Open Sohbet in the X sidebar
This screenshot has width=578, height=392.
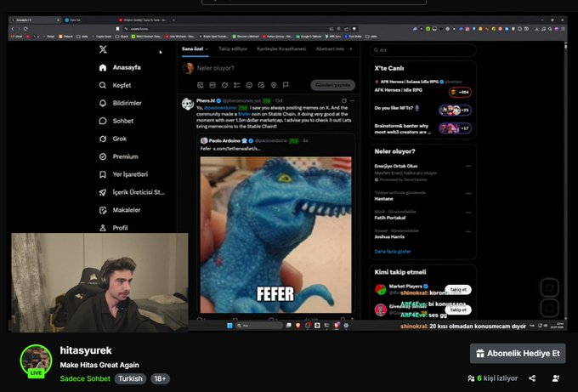point(116,121)
